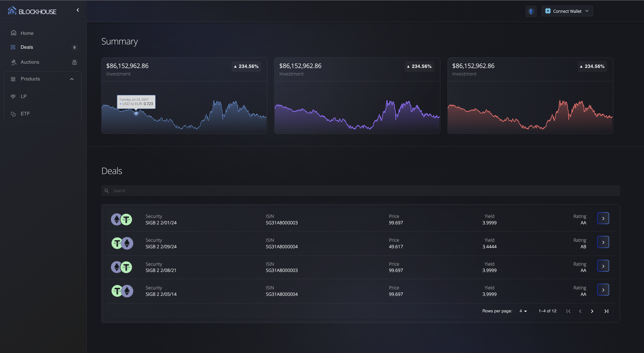
Task: Click the Blockhouse logo
Action: (x=32, y=11)
